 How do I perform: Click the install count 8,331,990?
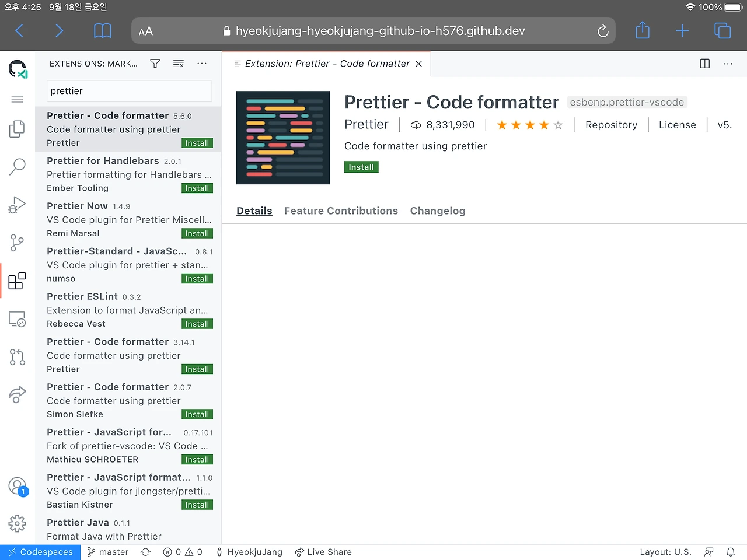[x=443, y=125]
